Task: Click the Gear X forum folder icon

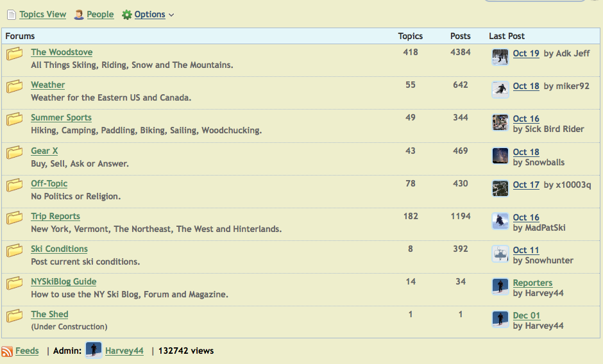Action: (x=15, y=153)
